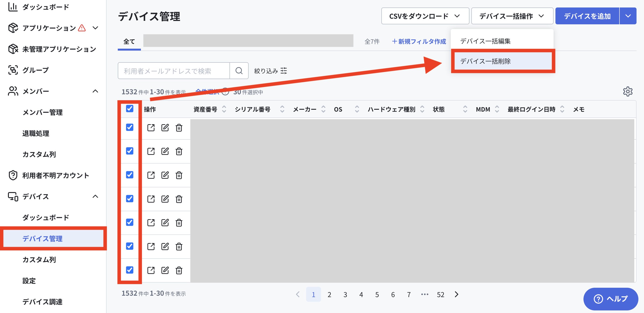Click the first row's trash delete icon
Image resolution: width=644 pixels, height=313 pixels.
(x=179, y=127)
